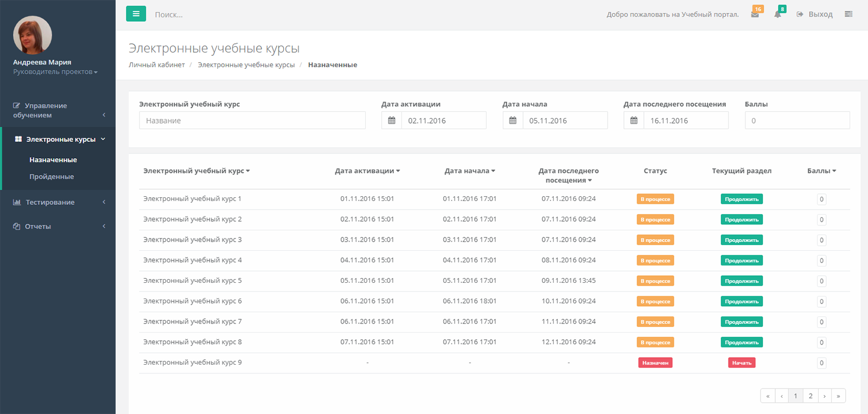Toggle the sidebar with the hamburger button
This screenshot has height=414, width=868.
point(136,14)
